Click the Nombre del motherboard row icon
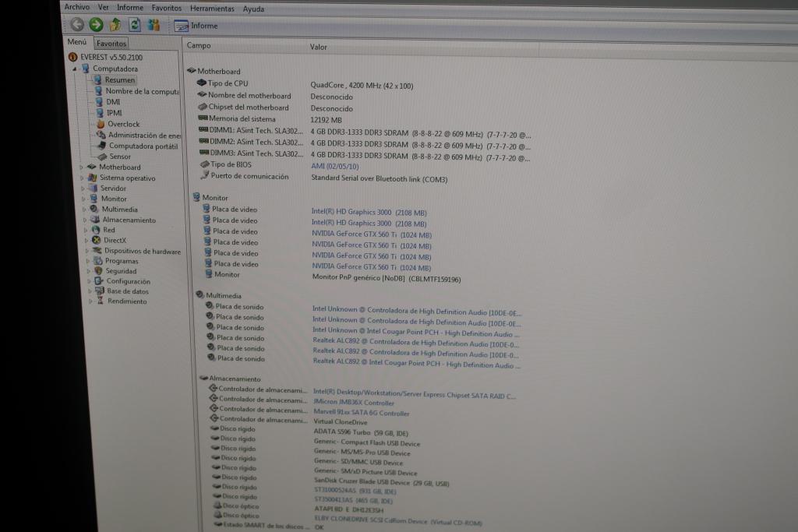 pyautogui.click(x=202, y=94)
